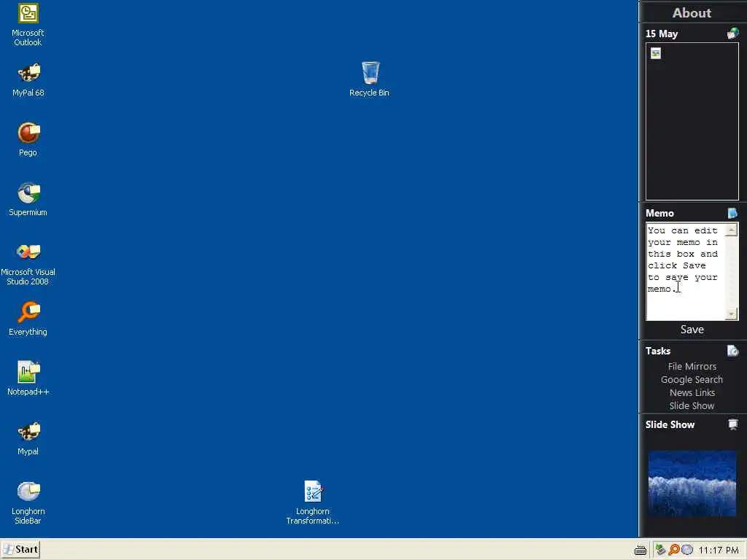Open the Slide Show task link
The width and height of the screenshot is (747, 560).
(x=692, y=405)
